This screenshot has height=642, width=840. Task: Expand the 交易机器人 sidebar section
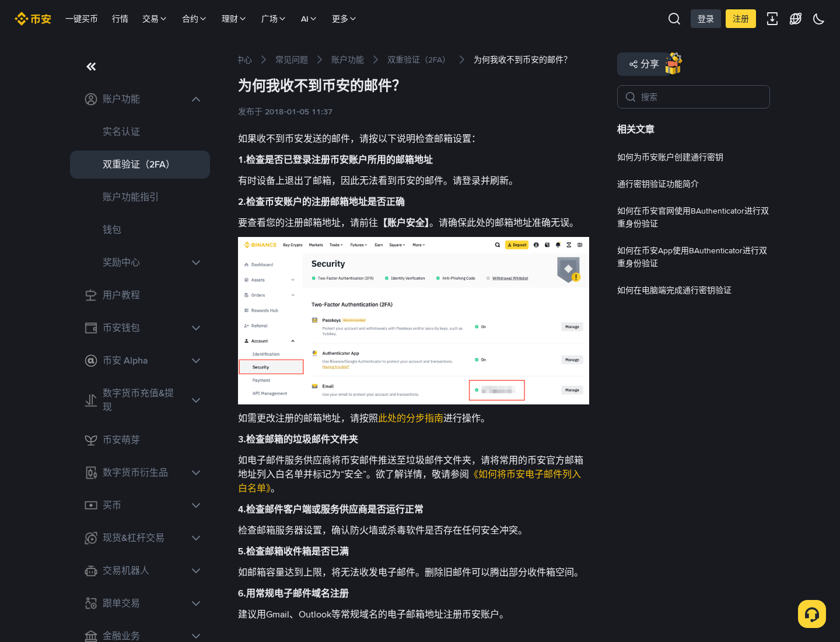[x=140, y=571]
